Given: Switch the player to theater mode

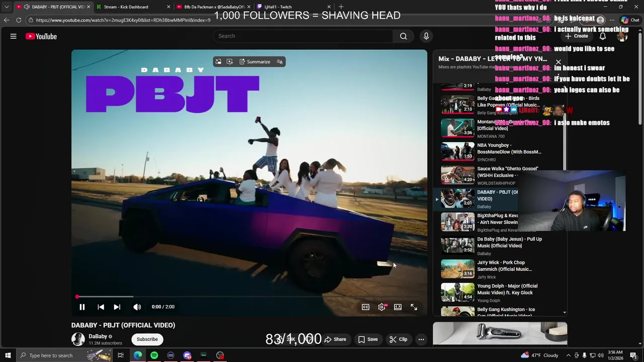Looking at the screenshot, I should [397, 307].
